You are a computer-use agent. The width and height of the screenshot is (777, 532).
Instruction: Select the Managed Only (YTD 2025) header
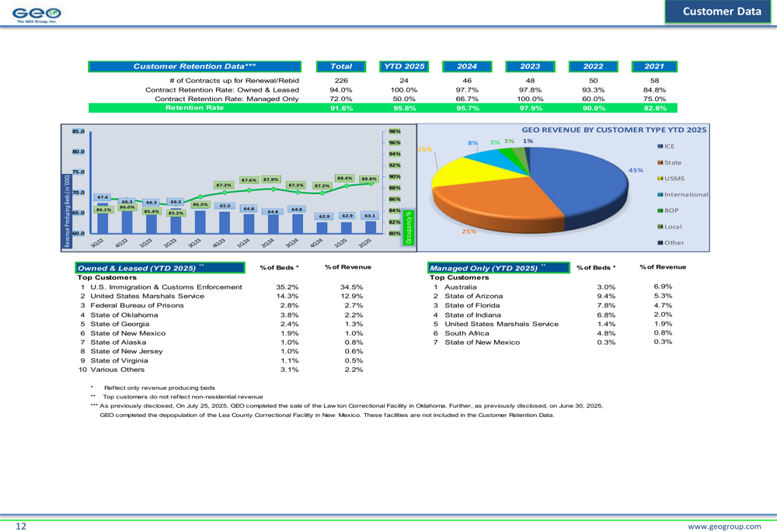(499, 268)
